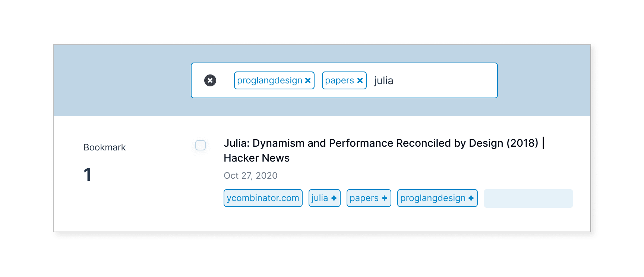Image resolution: width=644 pixels, height=277 pixels.
Task: Add the papers tag below the bookmark with its plus icon
Action: (385, 198)
